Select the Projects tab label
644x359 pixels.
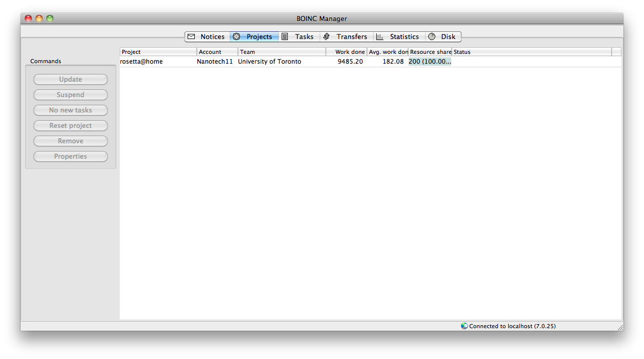pyautogui.click(x=260, y=37)
